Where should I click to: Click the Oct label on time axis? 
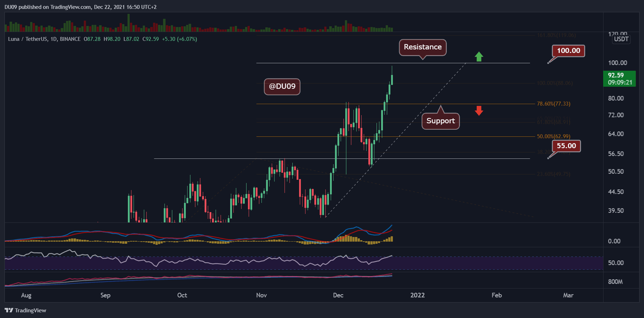pos(182,295)
